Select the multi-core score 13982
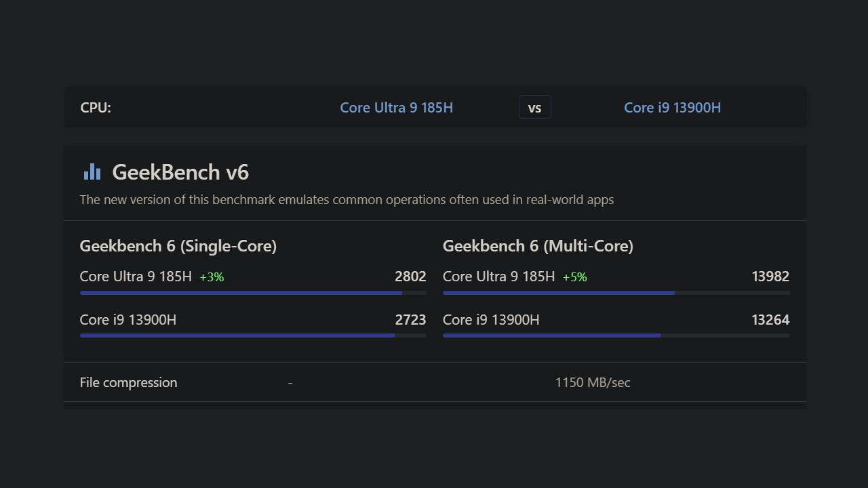Viewport: 868px width, 488px height. click(x=770, y=277)
